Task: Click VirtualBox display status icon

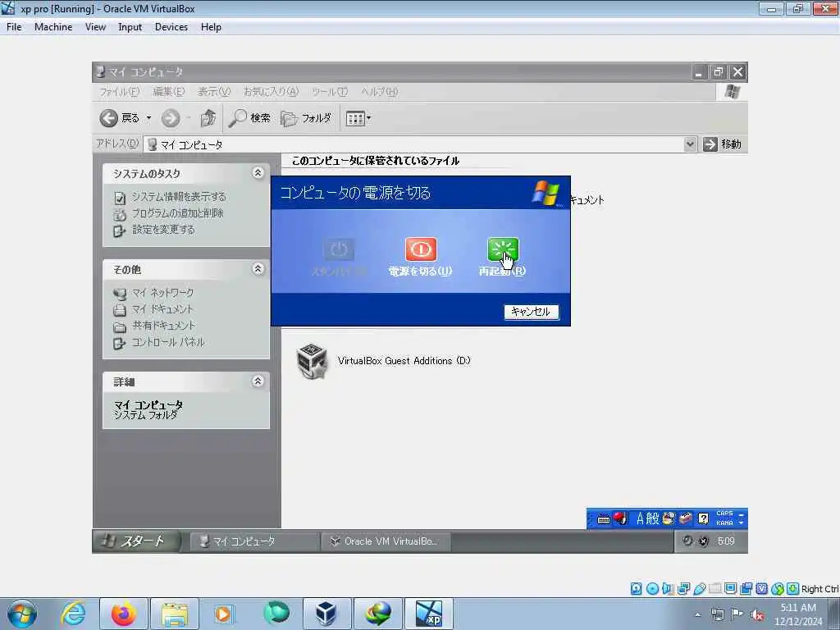Action: (730, 589)
